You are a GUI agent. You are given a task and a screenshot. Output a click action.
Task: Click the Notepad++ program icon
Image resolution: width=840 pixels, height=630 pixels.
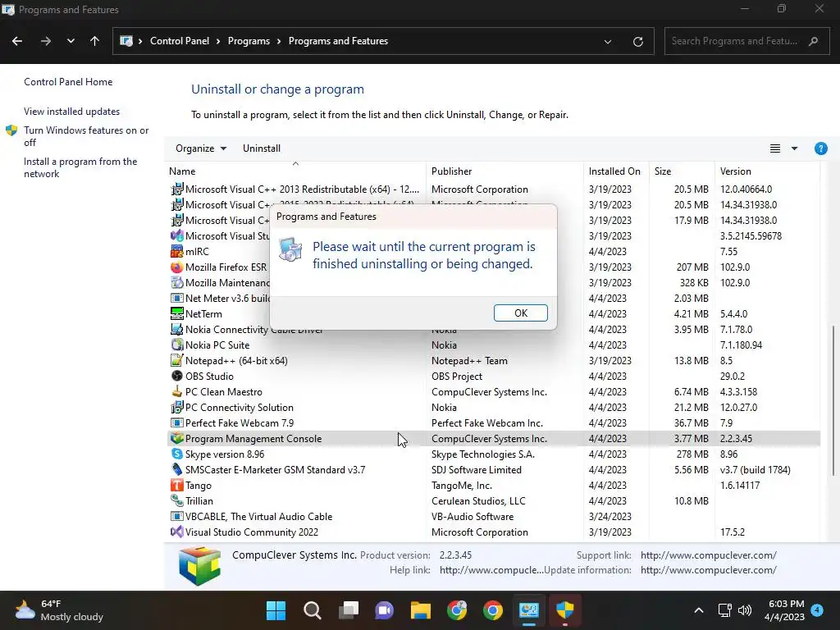[177, 360]
